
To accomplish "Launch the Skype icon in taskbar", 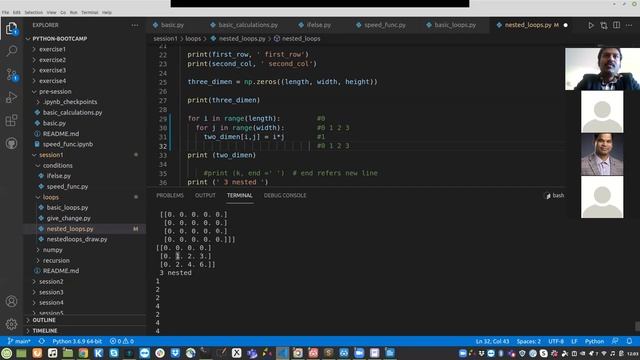I will coord(114,353).
